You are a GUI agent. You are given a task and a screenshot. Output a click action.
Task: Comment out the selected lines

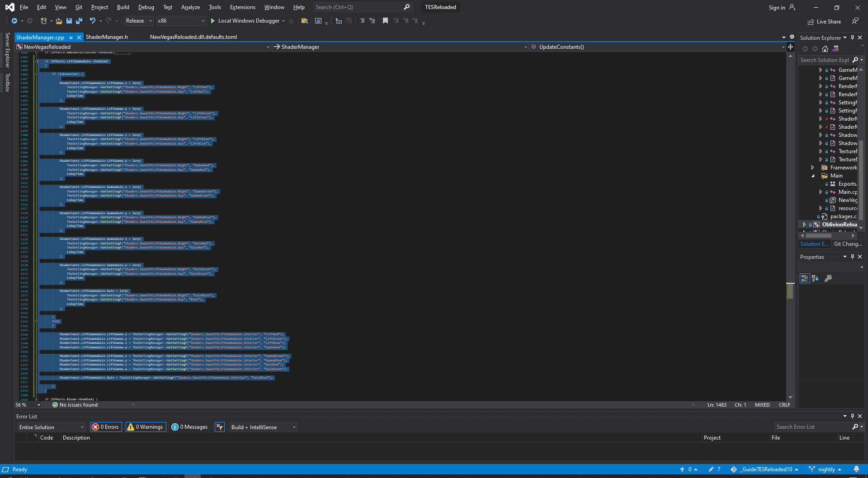tap(362, 21)
